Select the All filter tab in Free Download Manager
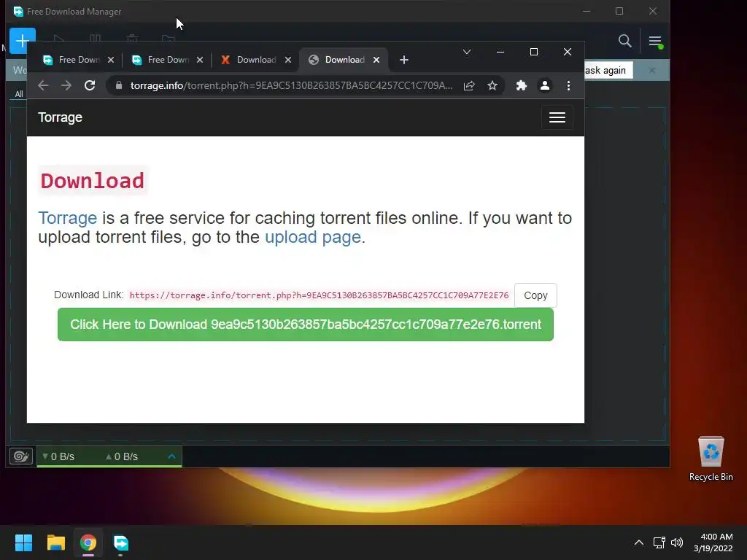 click(18, 94)
